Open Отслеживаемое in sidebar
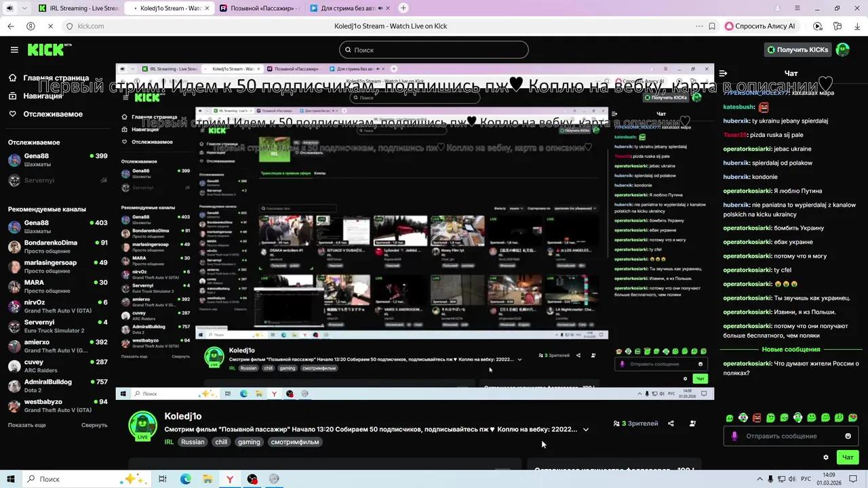868x488 pixels. (x=45, y=114)
